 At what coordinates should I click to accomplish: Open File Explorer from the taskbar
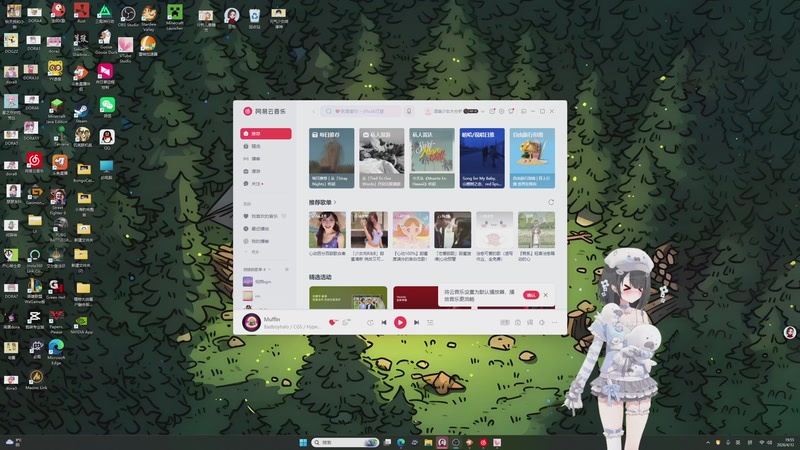[429, 442]
